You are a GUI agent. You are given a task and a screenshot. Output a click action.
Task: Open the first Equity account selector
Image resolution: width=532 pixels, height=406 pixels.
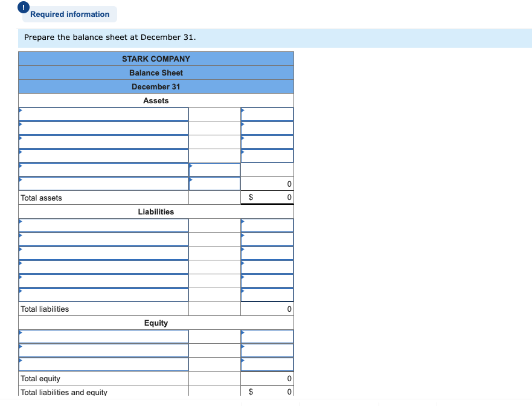pyautogui.click(x=103, y=336)
